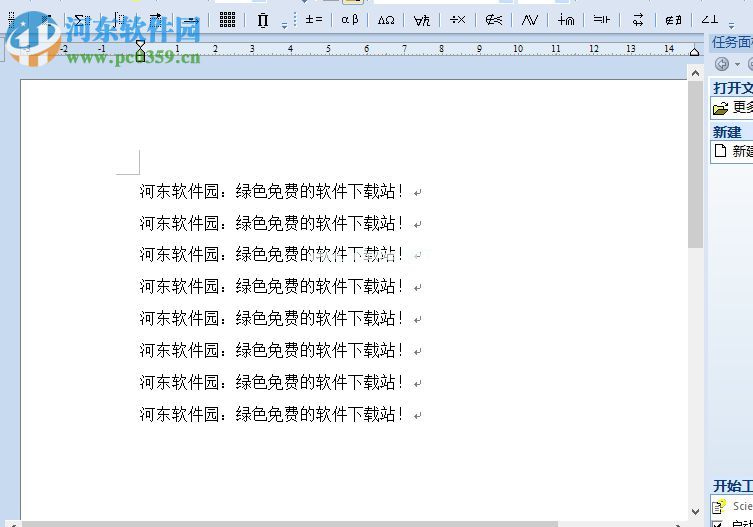Viewport: 753px width, 527px height.
Task: Open the overbar Π products templates palette
Action: (x=263, y=20)
